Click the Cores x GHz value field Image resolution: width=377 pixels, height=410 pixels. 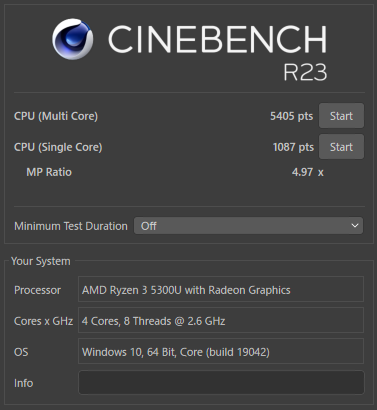221,320
